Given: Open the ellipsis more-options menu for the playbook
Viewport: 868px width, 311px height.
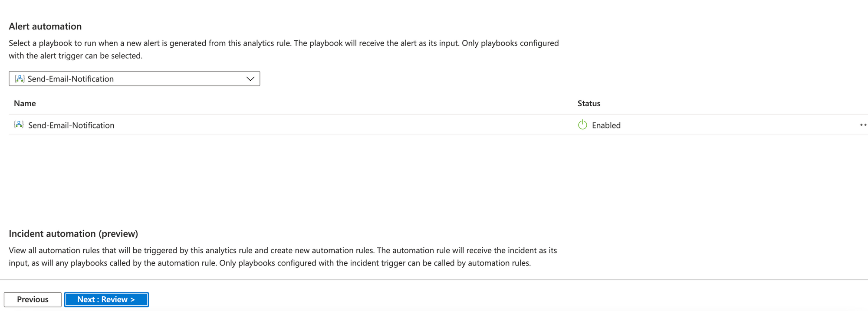Looking at the screenshot, I should click(863, 125).
